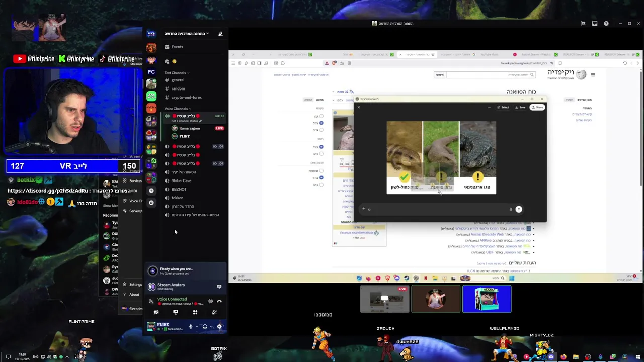The image size is (644, 362).
Task: Click the invite people icon beside server name
Action: coord(220,34)
